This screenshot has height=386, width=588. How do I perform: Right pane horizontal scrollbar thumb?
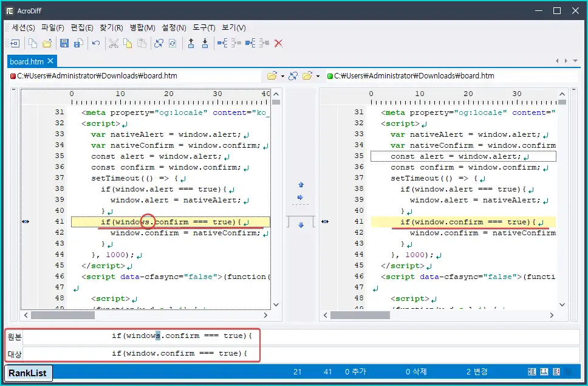click(360, 315)
